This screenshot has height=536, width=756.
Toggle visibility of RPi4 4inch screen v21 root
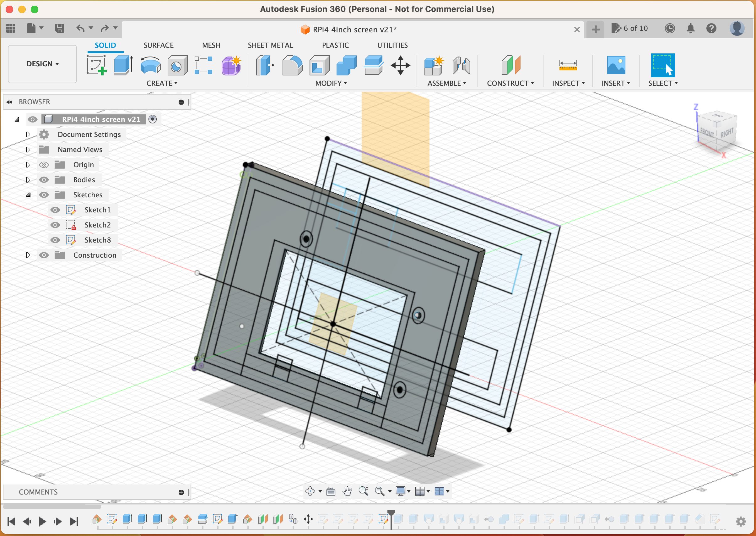click(32, 119)
